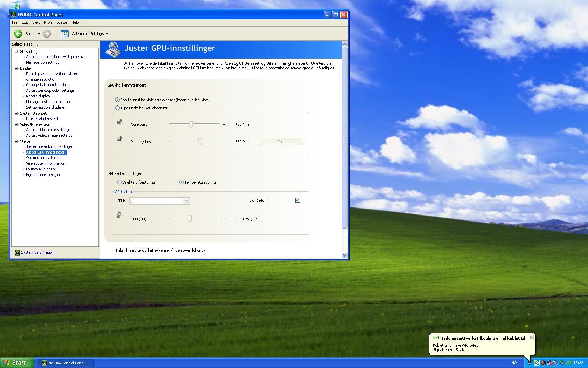The height and width of the screenshot is (368, 588).
Task: Select Fabrikkinnstilte klokkefrekvenser radio button
Action: [x=118, y=100]
